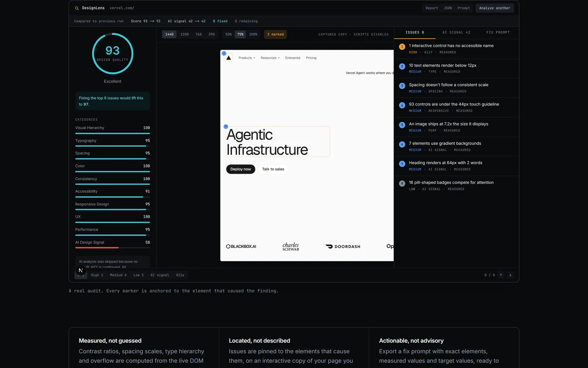
Task: Open the round N dev indicator
Action: [80, 270]
